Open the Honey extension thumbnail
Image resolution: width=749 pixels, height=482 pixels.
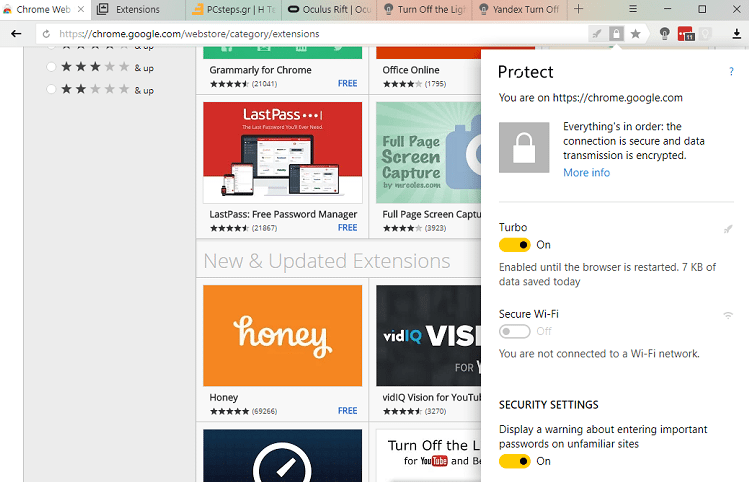tap(283, 335)
